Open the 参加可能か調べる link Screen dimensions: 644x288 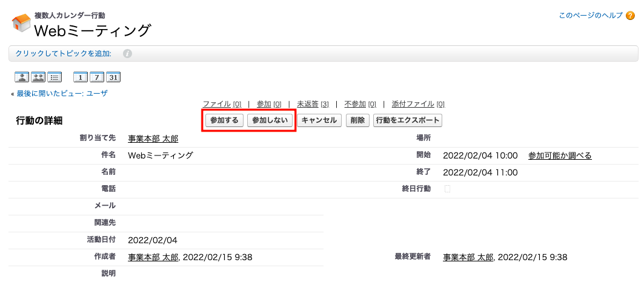(560, 155)
